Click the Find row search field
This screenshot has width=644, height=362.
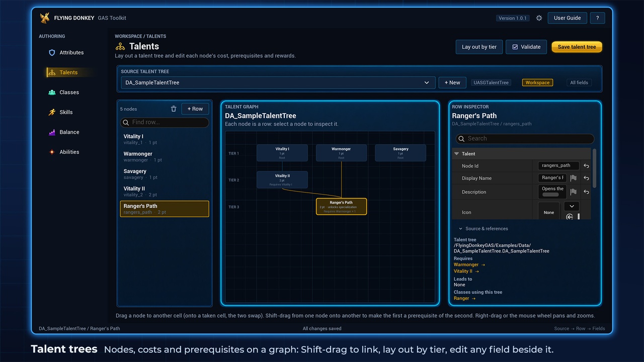point(165,123)
